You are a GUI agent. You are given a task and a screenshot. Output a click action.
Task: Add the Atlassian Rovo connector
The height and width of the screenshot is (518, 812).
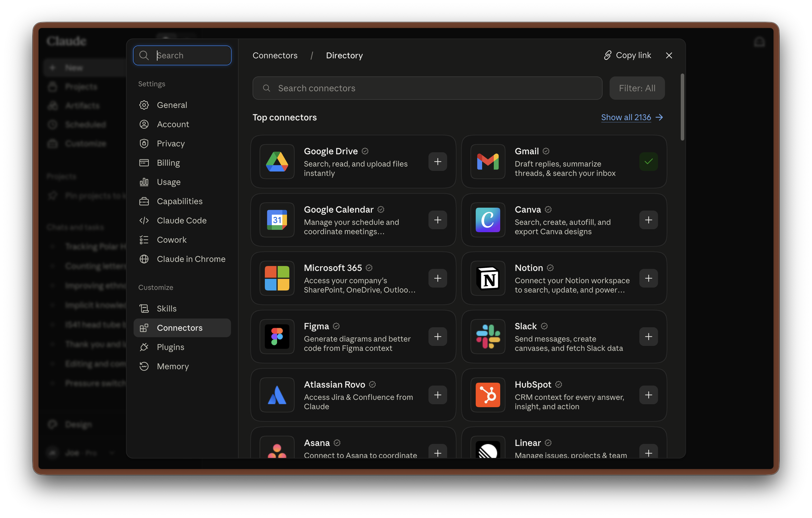click(x=437, y=395)
